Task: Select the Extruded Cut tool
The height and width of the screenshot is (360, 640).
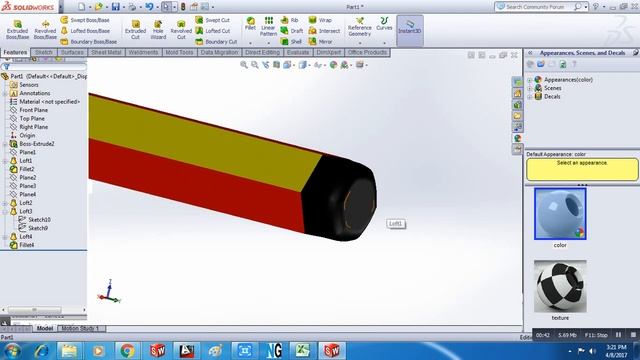Action: tap(136, 29)
